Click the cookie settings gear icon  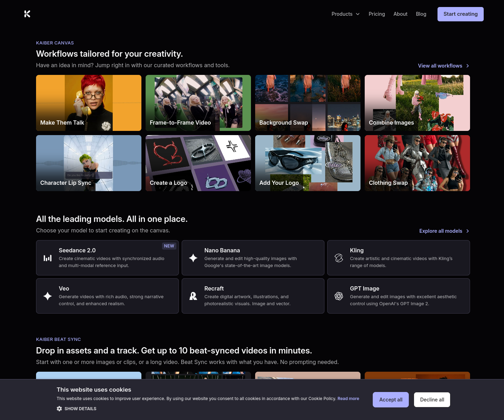click(x=59, y=409)
